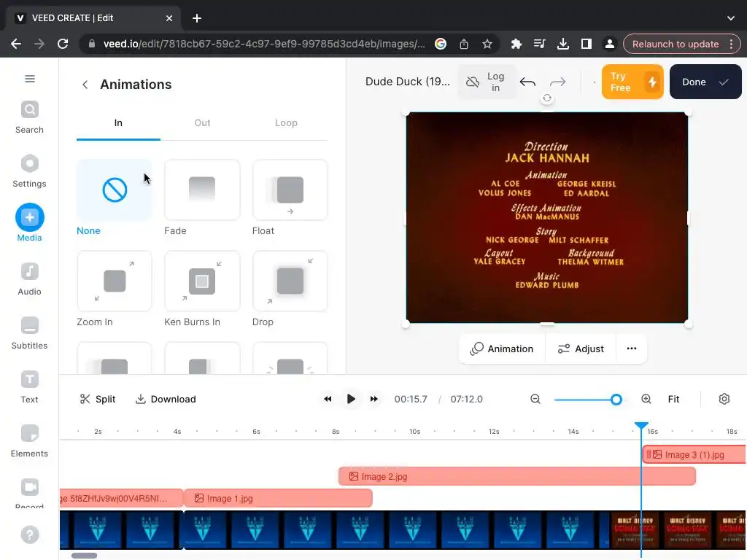Click the playhead marker at 15.7s

[641, 426]
